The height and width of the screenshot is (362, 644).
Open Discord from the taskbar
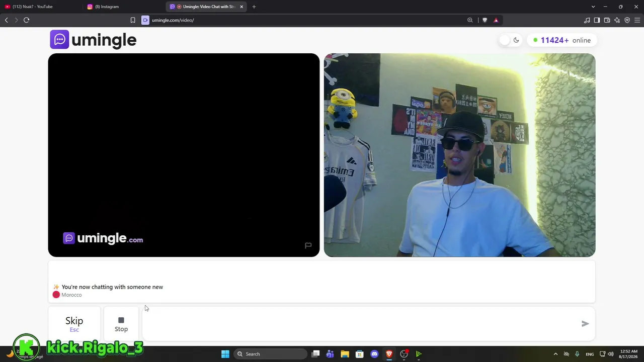coord(374,354)
